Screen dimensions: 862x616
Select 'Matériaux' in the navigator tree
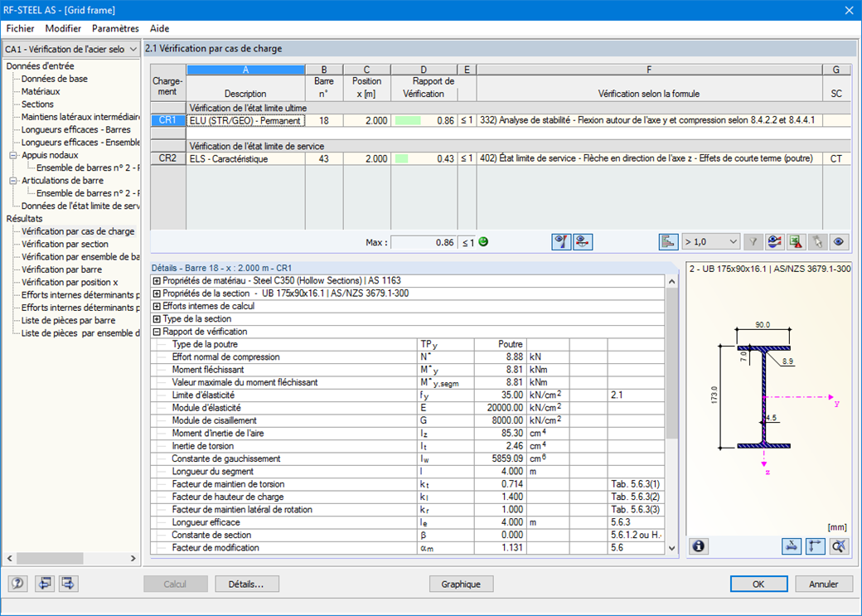(x=41, y=92)
